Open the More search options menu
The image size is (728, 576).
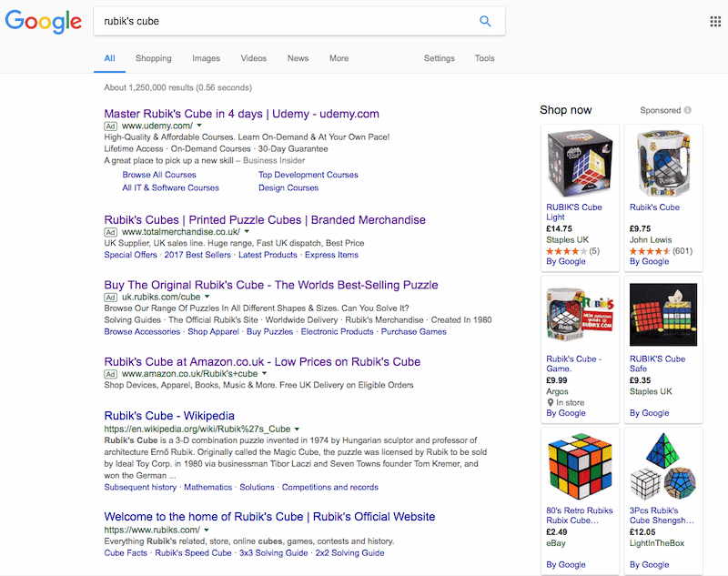pyautogui.click(x=339, y=58)
